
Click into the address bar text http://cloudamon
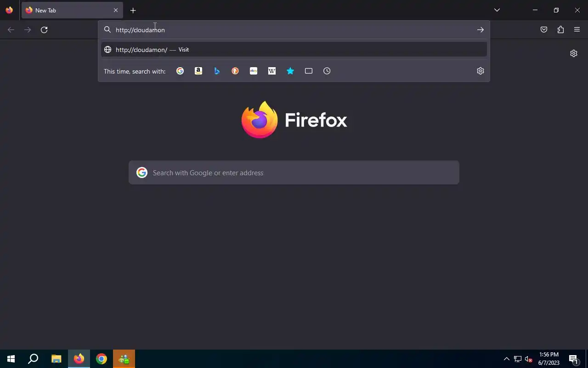[140, 30]
